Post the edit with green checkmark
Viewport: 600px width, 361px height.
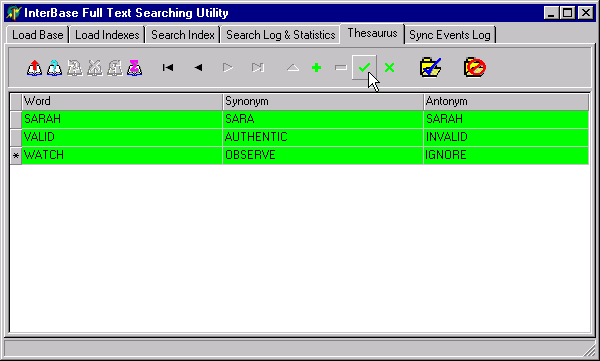(364, 68)
